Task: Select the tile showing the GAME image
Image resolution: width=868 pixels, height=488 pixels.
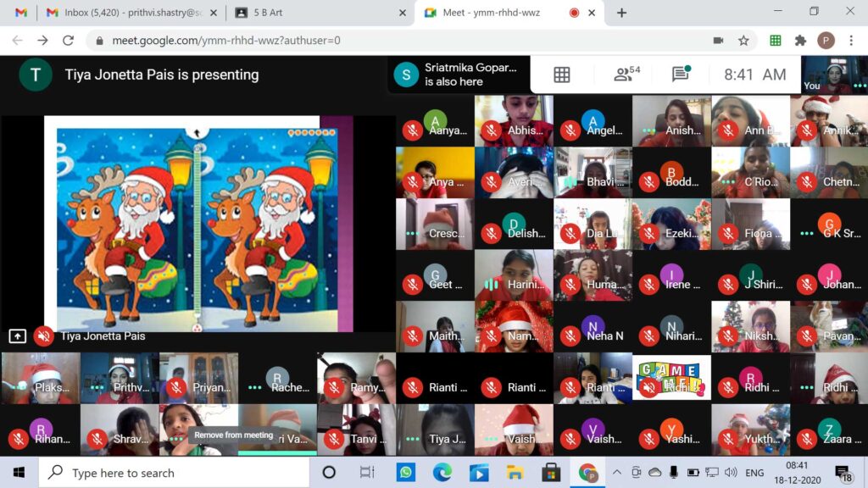Action: [671, 379]
